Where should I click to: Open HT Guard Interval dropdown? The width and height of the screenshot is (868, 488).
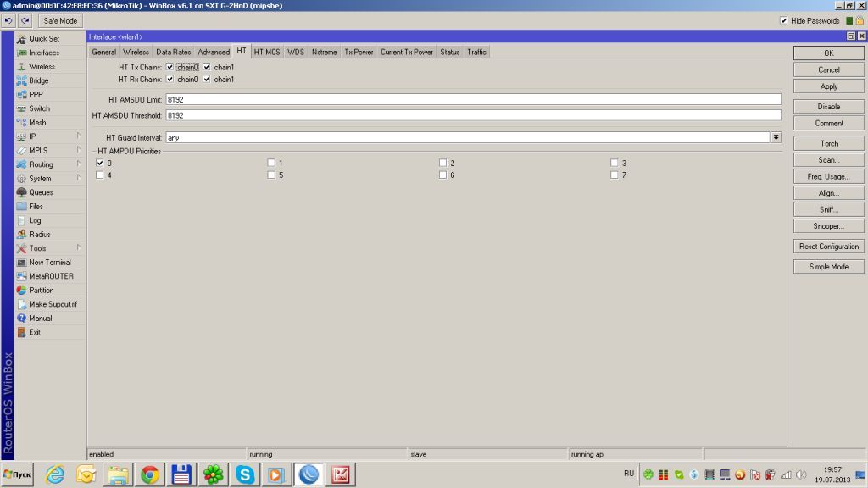tap(776, 137)
